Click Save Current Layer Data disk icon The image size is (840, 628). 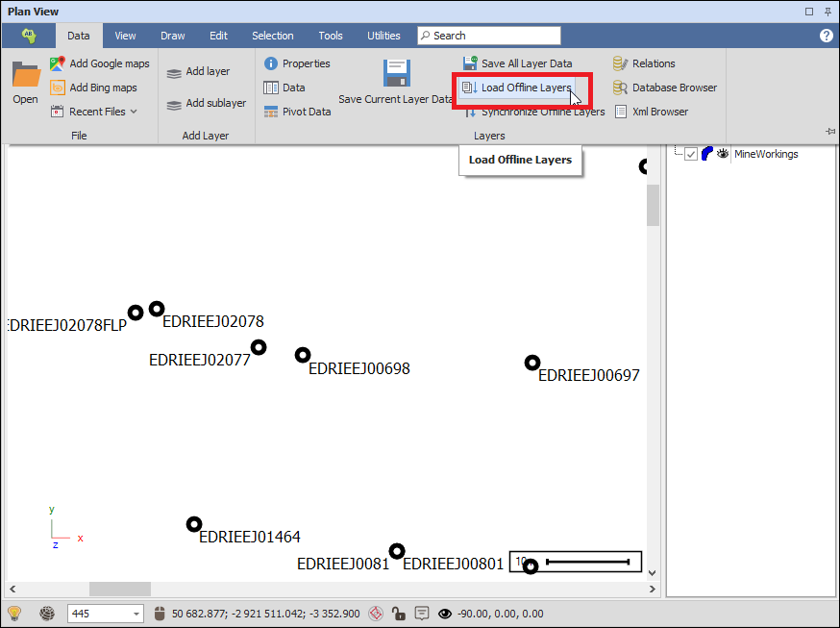click(x=396, y=73)
